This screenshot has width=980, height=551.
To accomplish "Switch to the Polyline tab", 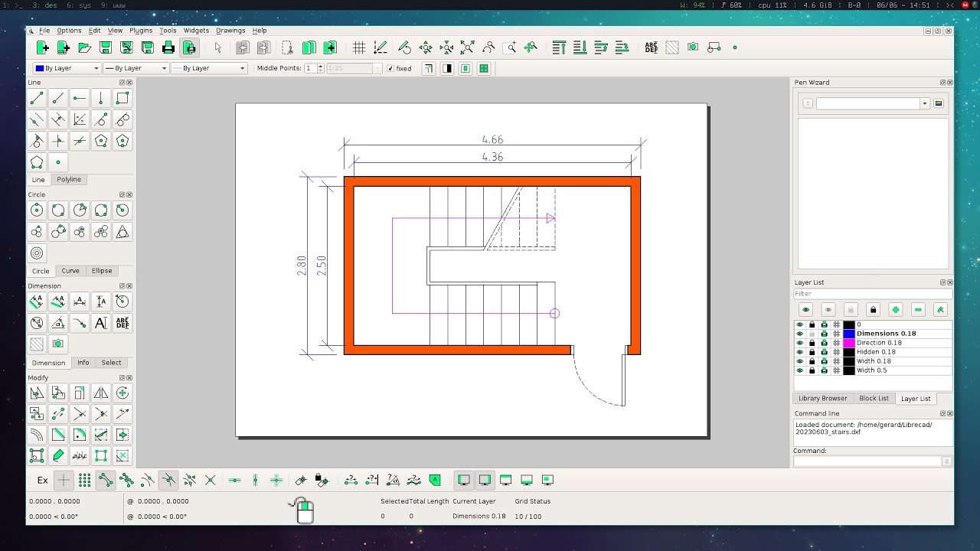I will pyautogui.click(x=69, y=179).
